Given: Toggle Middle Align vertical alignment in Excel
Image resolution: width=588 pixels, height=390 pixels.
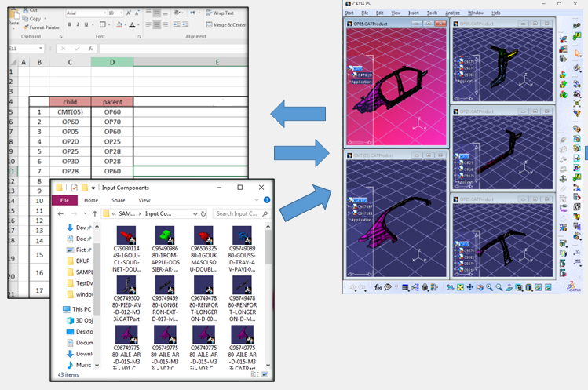Looking at the screenshot, I should (157, 13).
